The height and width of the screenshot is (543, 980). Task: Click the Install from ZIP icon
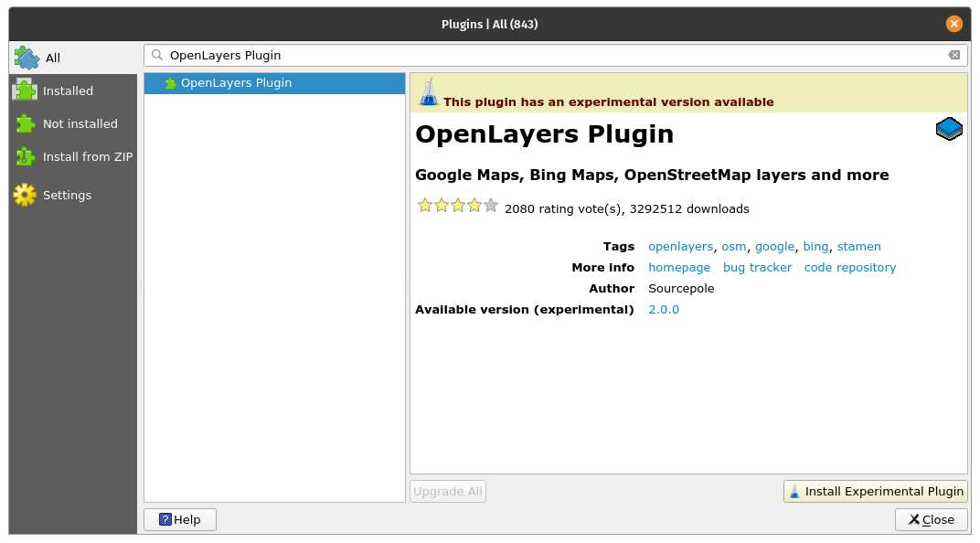pos(25,156)
